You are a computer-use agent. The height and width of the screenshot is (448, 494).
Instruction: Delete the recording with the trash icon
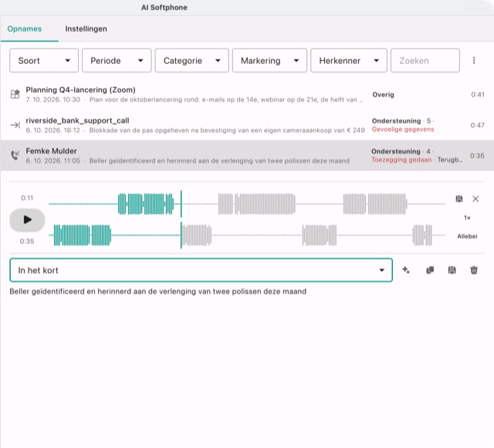pos(474,270)
